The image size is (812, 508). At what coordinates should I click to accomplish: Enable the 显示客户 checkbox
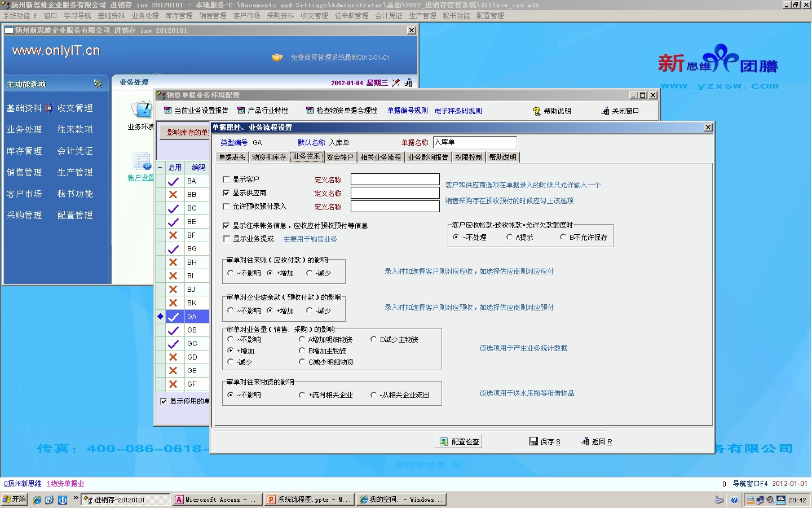pos(226,179)
